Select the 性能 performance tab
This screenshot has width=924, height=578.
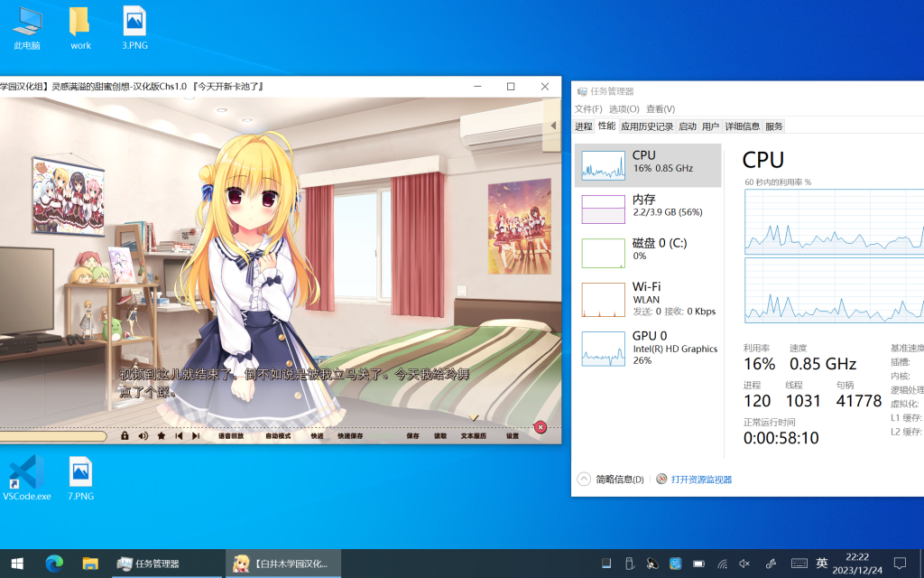tap(606, 126)
